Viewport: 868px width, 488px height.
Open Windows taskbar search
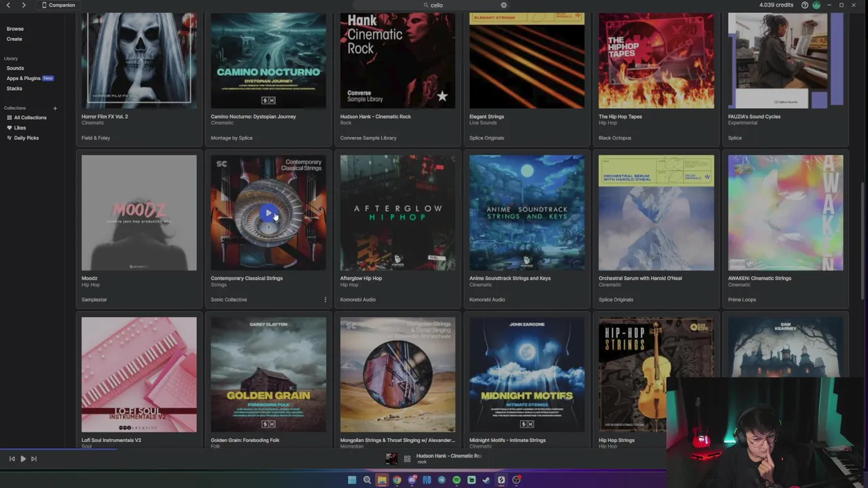tap(367, 480)
